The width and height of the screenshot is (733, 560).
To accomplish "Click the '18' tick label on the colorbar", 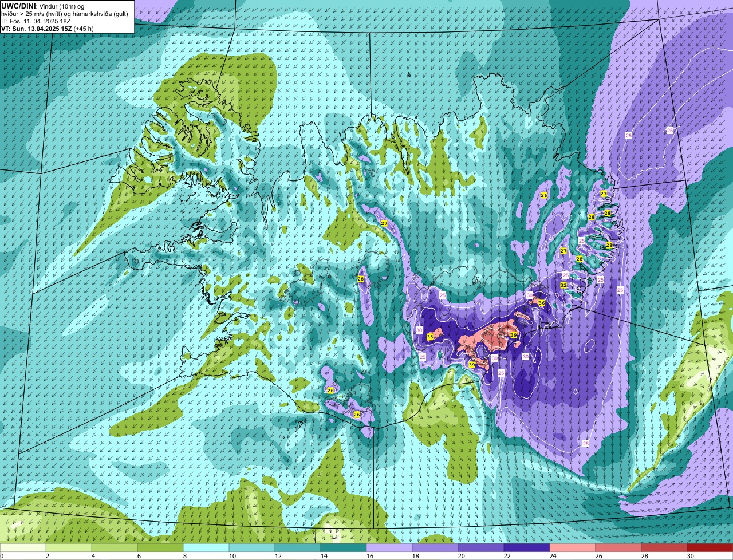I will [x=416, y=556].
